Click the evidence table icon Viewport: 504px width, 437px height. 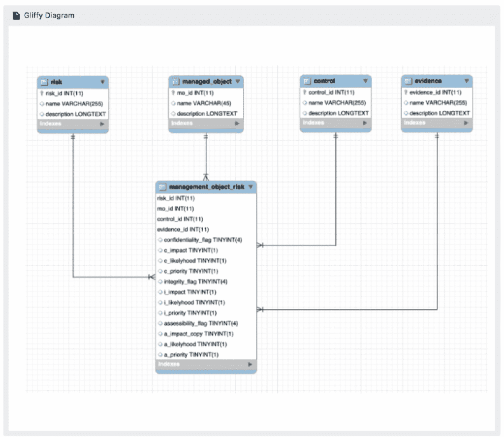(x=408, y=81)
